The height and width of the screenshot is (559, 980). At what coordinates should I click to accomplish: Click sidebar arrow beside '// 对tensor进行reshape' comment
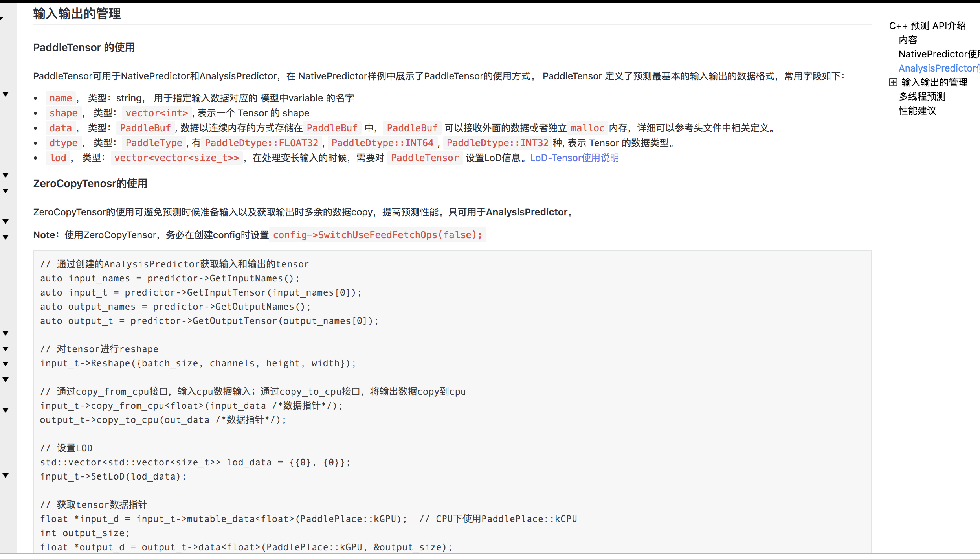pos(6,349)
